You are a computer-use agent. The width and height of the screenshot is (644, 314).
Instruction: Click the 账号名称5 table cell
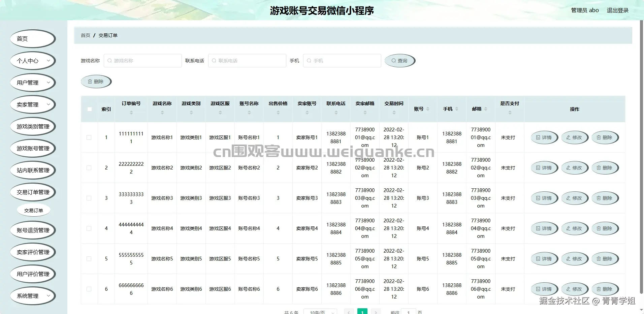[249, 259]
